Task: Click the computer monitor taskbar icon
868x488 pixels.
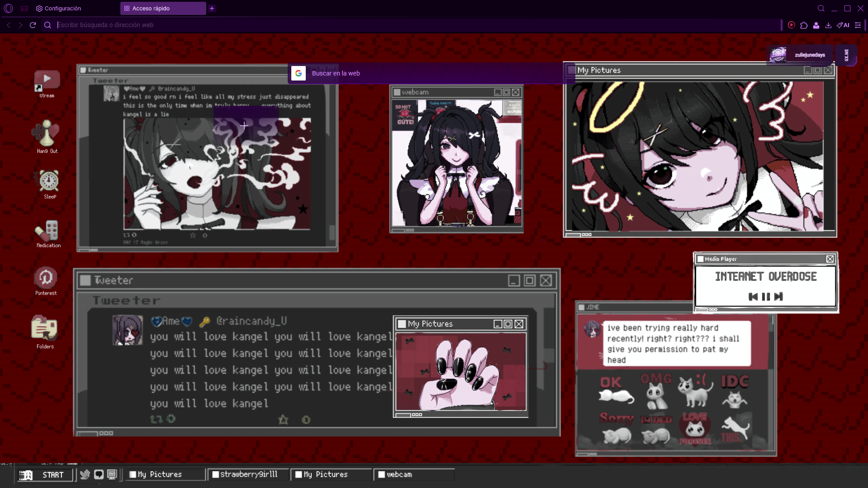Action: (112, 474)
